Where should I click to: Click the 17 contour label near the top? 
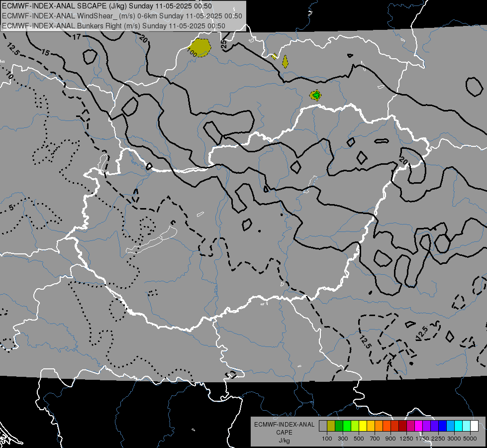click(77, 37)
